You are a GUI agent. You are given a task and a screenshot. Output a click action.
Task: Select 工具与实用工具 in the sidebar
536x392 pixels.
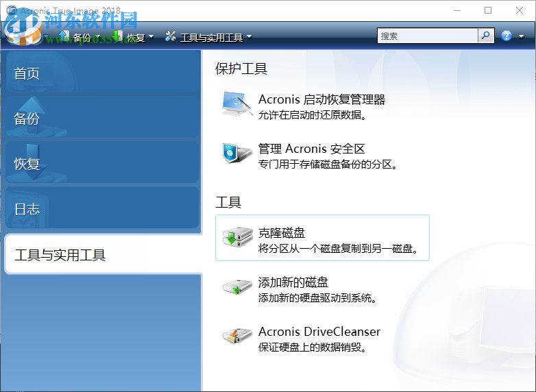pyautogui.click(x=103, y=254)
